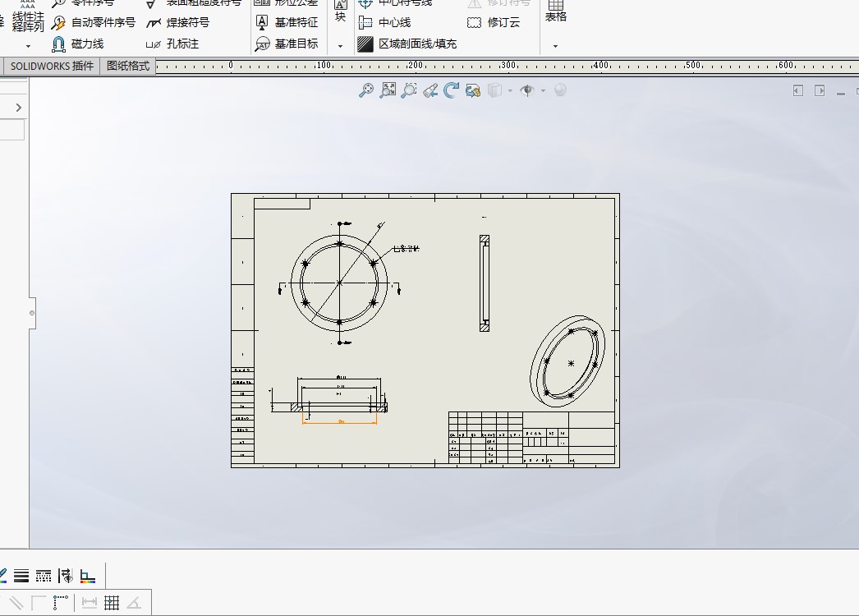This screenshot has height=616, width=859.
Task: Open the Hide/Show Items eye dropdown arrow
Action: tap(543, 90)
